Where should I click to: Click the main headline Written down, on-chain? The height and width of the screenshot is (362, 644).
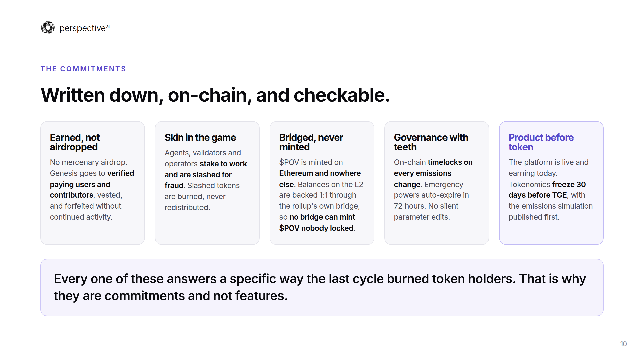215,95
